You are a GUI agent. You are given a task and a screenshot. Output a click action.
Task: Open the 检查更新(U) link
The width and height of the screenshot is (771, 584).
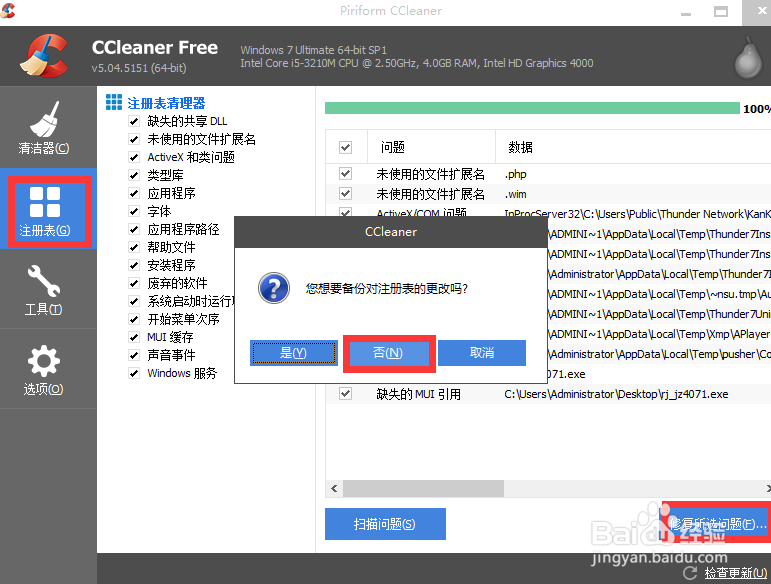[x=736, y=573]
